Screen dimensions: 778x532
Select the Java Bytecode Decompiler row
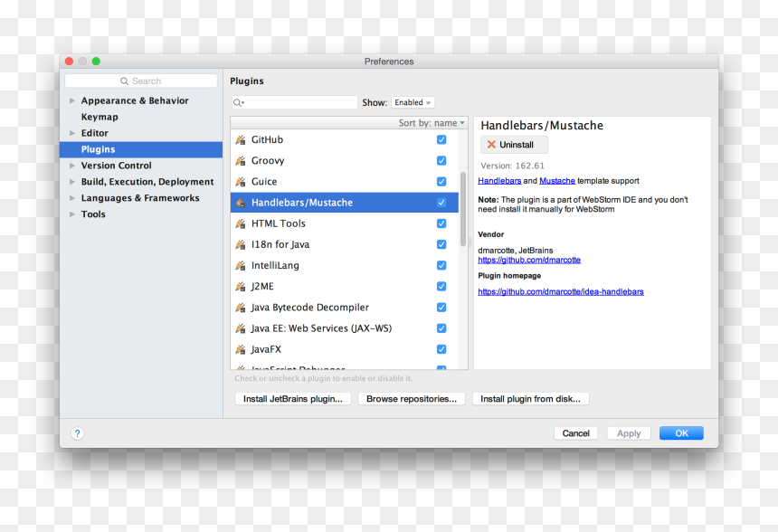click(345, 308)
